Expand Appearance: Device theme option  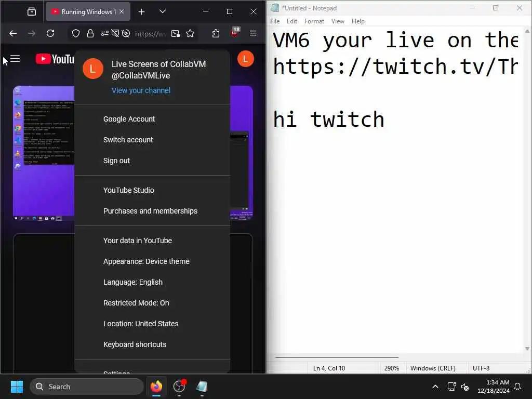pyautogui.click(x=152, y=261)
